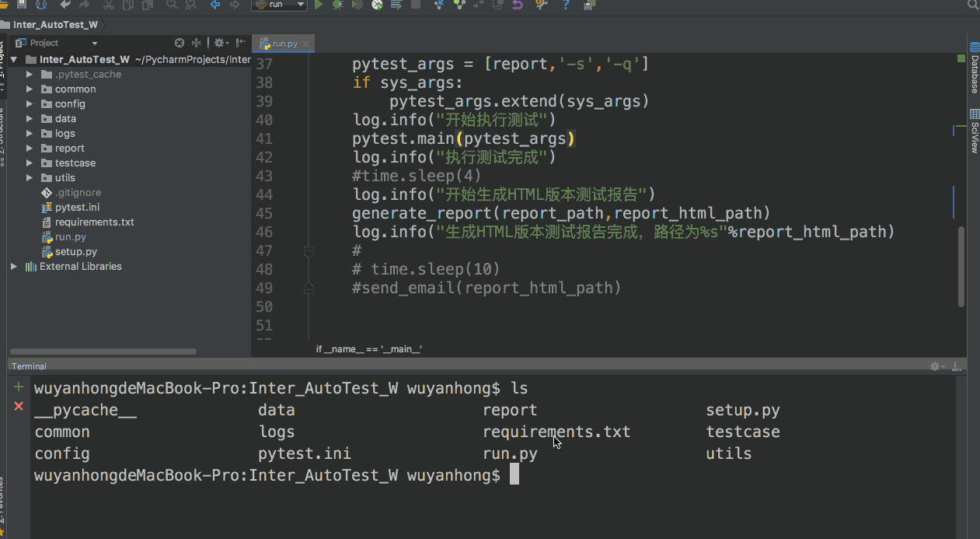This screenshot has width=980, height=539.
Task: Click 'generate_report' in line 45
Action: pyautogui.click(x=422, y=213)
